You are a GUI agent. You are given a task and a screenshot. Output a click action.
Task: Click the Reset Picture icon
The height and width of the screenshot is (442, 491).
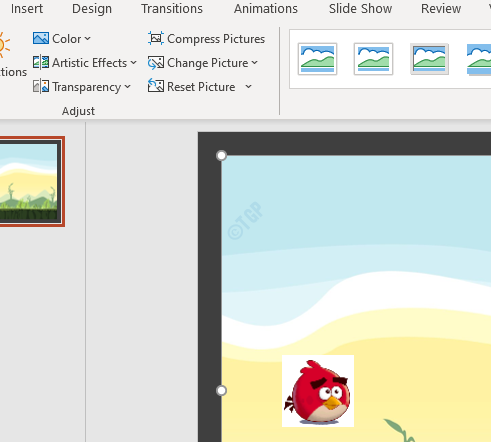tap(156, 86)
